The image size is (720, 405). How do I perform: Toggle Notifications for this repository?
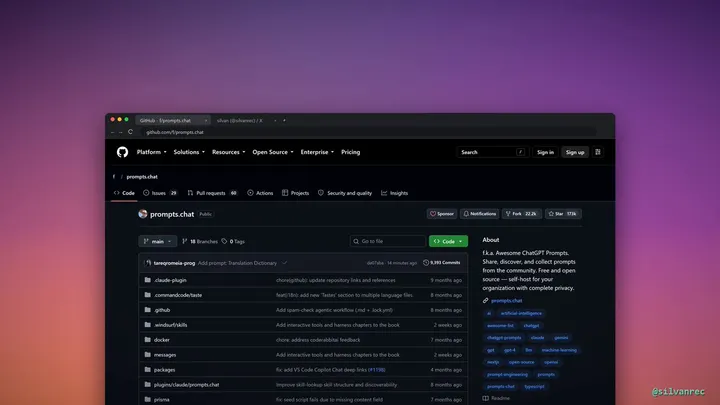tap(479, 214)
